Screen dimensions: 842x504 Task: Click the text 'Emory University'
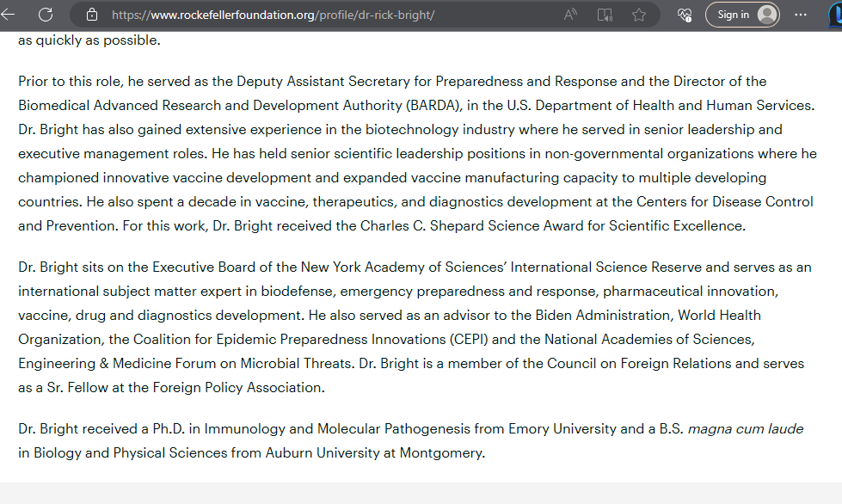click(x=562, y=429)
